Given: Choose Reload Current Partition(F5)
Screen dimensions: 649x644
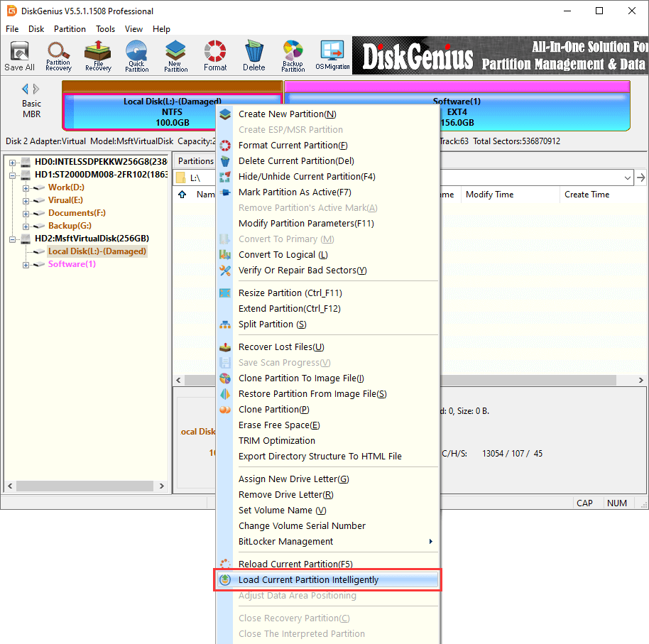Looking at the screenshot, I should coord(327,564).
